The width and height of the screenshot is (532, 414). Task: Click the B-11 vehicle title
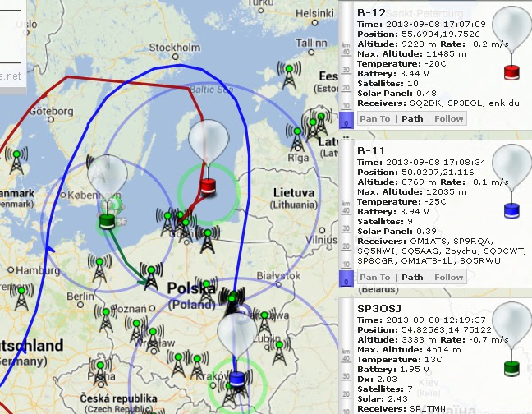[x=371, y=151]
